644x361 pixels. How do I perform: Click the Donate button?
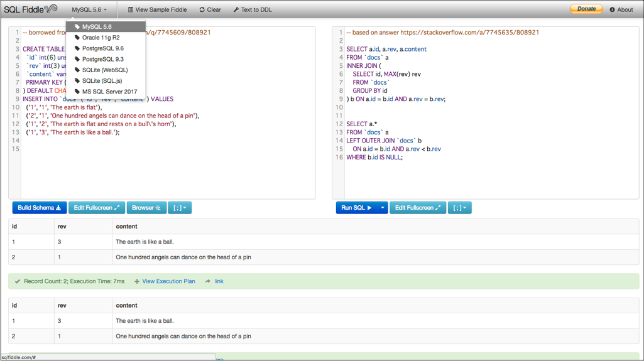586,9
